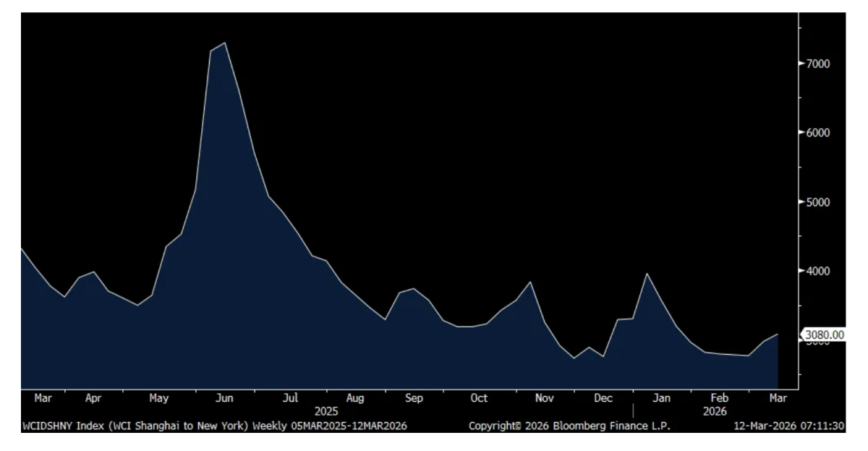Viewport: 868px width, 451px height.
Task: Select the Sep month axis label
Action: pos(414,398)
